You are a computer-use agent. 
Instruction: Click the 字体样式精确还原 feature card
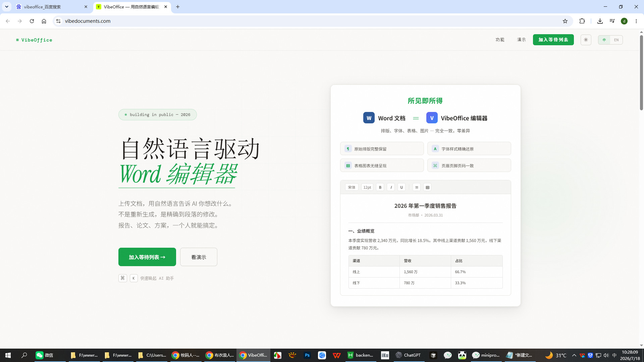[x=469, y=149]
